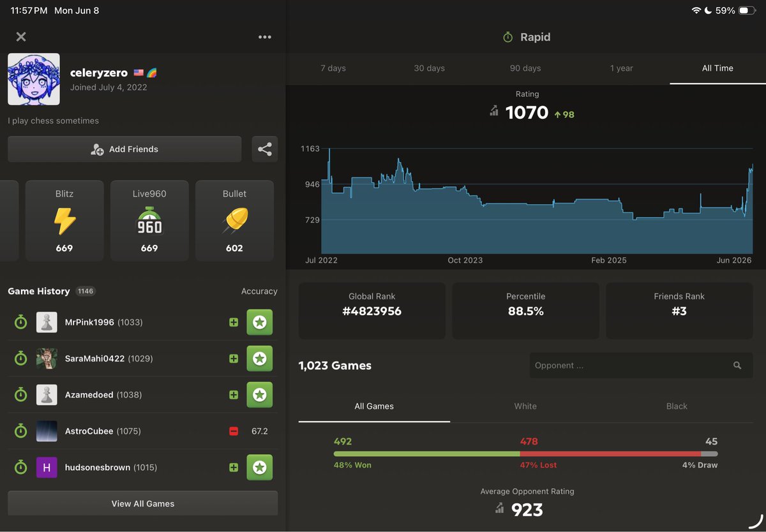Click the win plus icon for hudsonesbrown
The image size is (766, 532).
(x=234, y=468)
